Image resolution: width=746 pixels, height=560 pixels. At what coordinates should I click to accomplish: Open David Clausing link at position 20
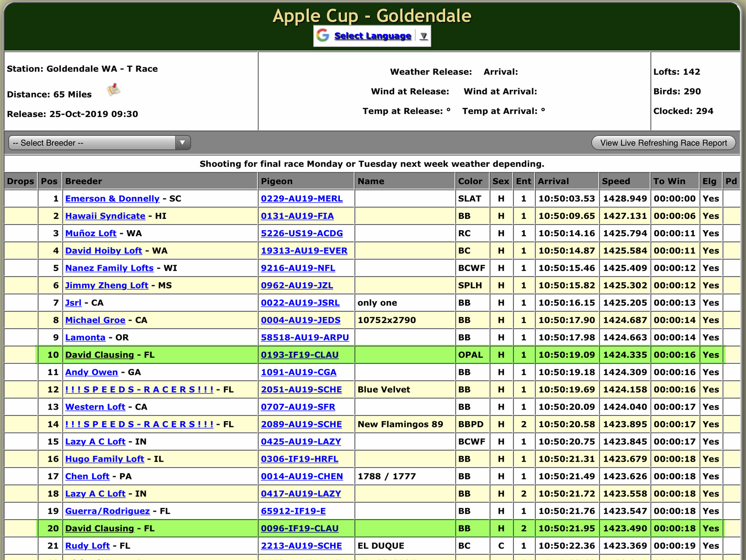(x=99, y=528)
